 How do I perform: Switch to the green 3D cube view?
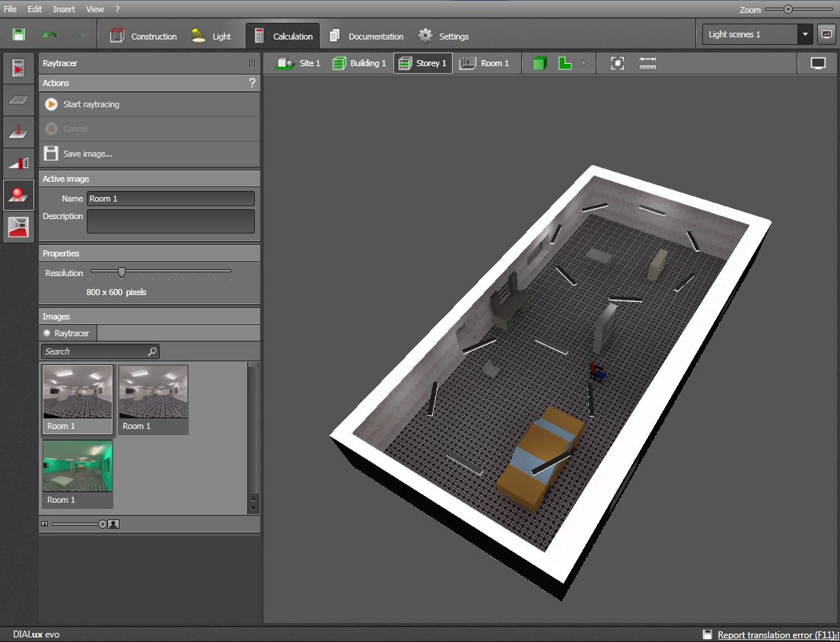pyautogui.click(x=539, y=63)
